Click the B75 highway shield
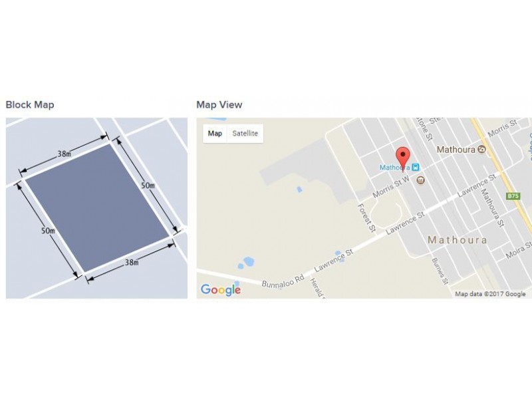Screen dimensions: 532x399 tap(513, 196)
